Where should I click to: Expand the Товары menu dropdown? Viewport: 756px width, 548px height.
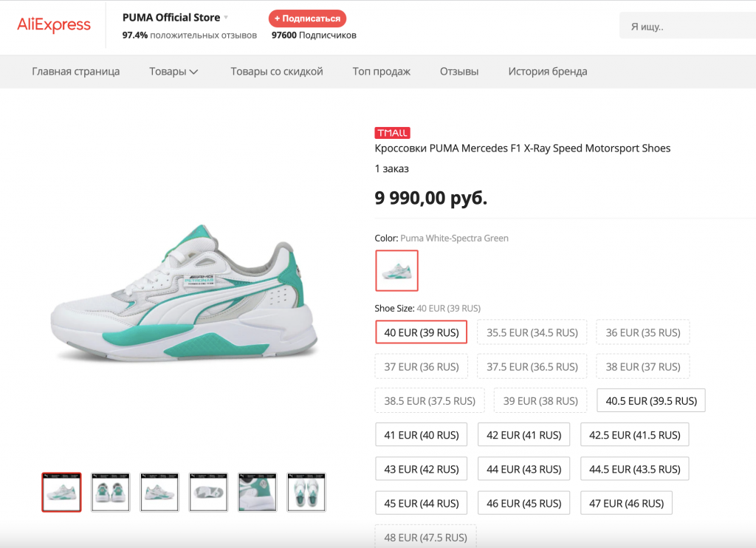(x=193, y=72)
